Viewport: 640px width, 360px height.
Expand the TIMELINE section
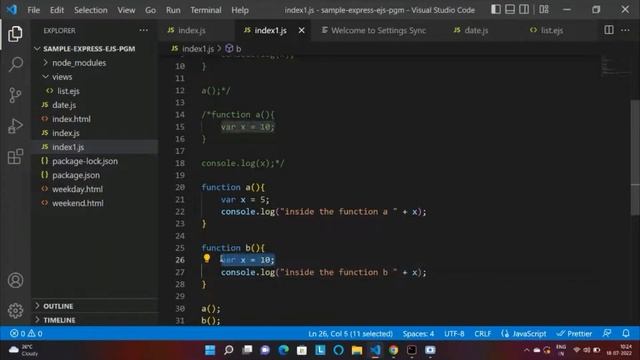[94, 320]
